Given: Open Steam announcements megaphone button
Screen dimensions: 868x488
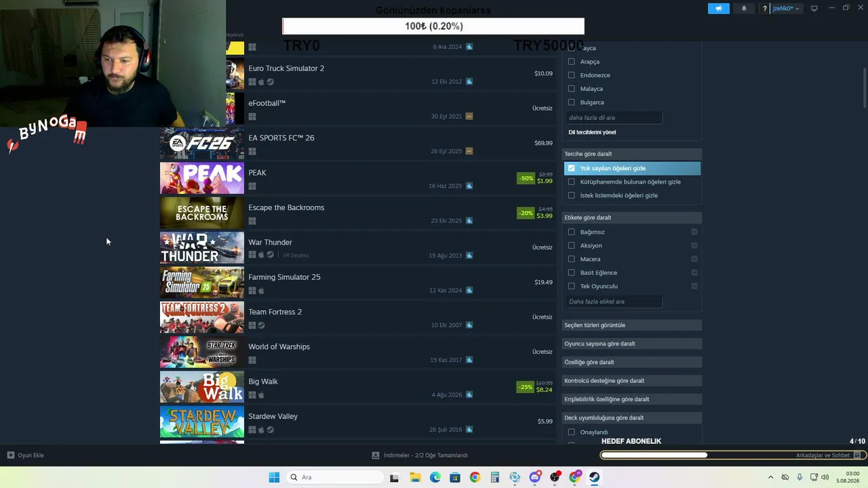Looking at the screenshot, I should [x=719, y=9].
